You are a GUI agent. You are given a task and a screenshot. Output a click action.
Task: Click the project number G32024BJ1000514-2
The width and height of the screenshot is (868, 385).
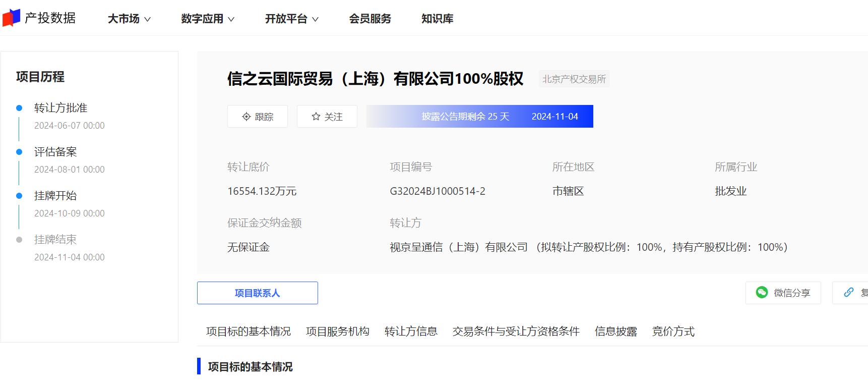pyautogui.click(x=438, y=191)
